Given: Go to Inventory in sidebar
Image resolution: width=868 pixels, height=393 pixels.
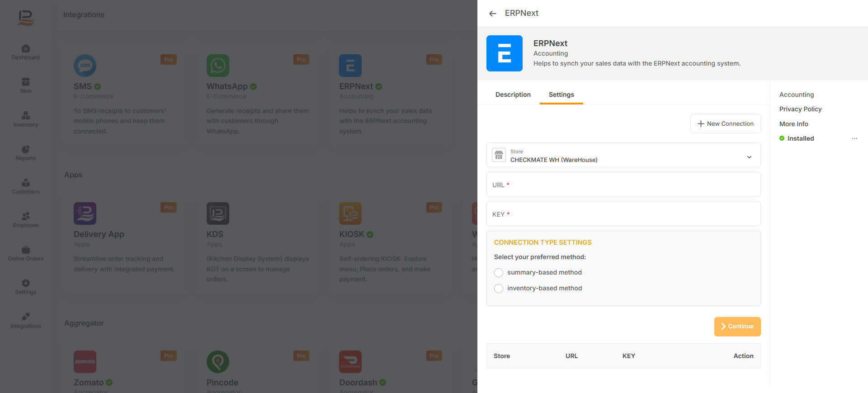Looking at the screenshot, I should pyautogui.click(x=26, y=120).
